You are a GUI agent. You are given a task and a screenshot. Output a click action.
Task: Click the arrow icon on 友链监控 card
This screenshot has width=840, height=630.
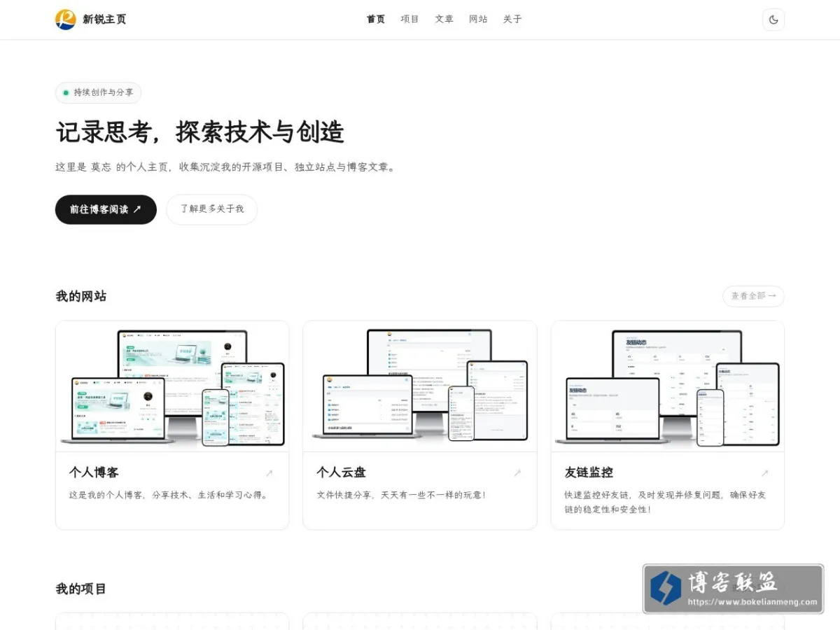click(765, 473)
